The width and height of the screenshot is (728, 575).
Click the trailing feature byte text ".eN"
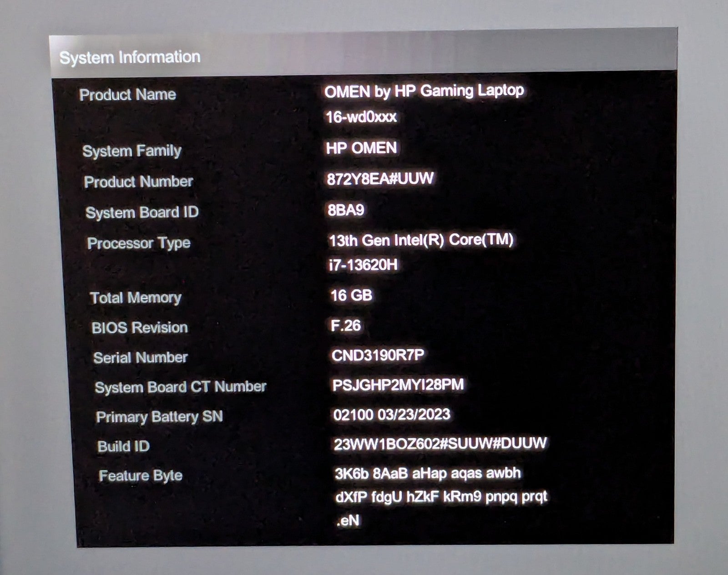[348, 520]
